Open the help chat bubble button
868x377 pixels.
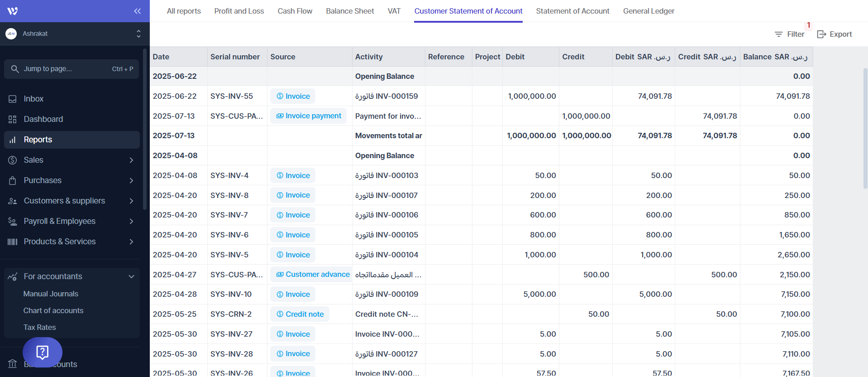tap(43, 352)
